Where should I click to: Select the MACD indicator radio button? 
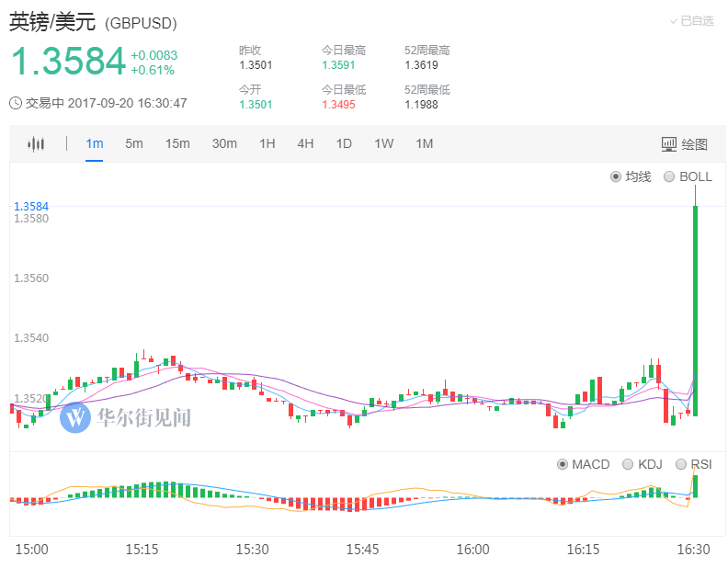tap(563, 464)
